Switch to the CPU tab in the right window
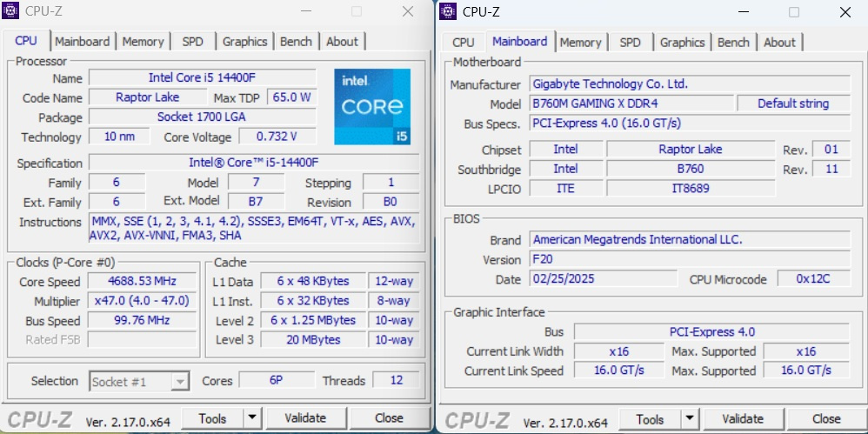Image resolution: width=868 pixels, height=434 pixels. [464, 42]
